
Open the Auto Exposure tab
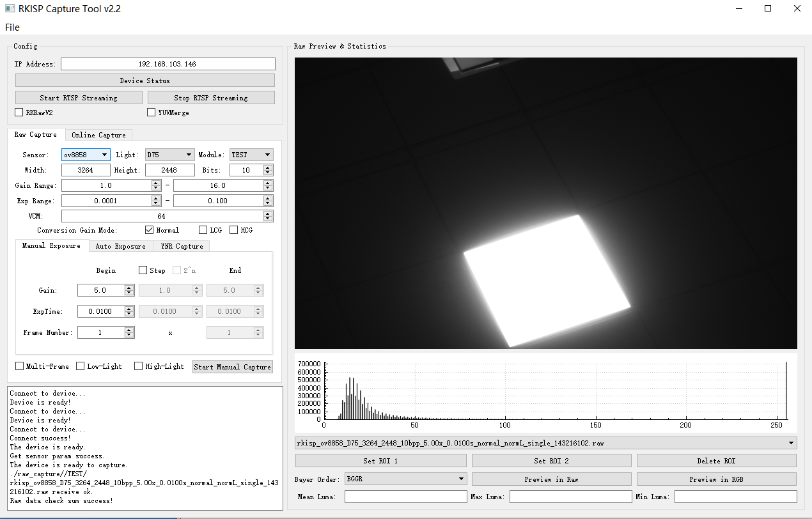120,246
